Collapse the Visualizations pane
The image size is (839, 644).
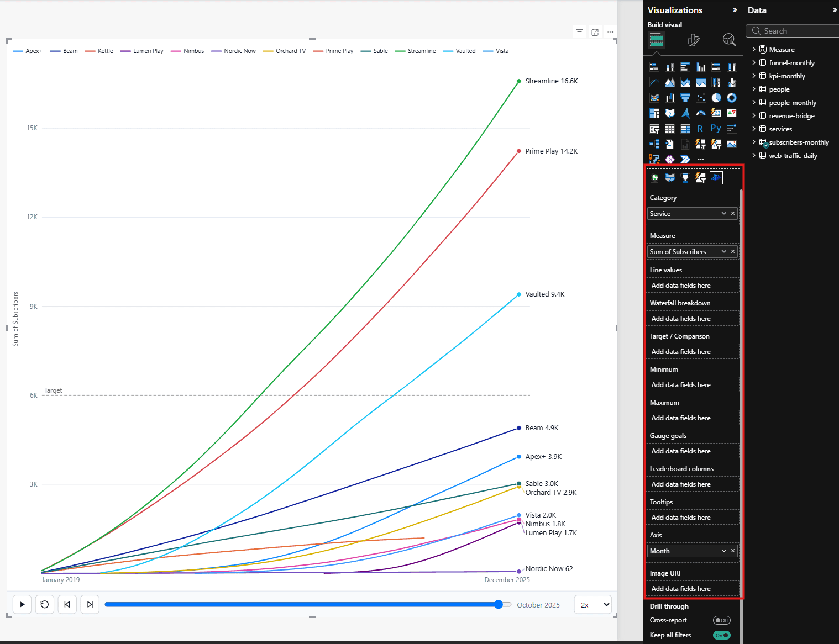pyautogui.click(x=735, y=10)
